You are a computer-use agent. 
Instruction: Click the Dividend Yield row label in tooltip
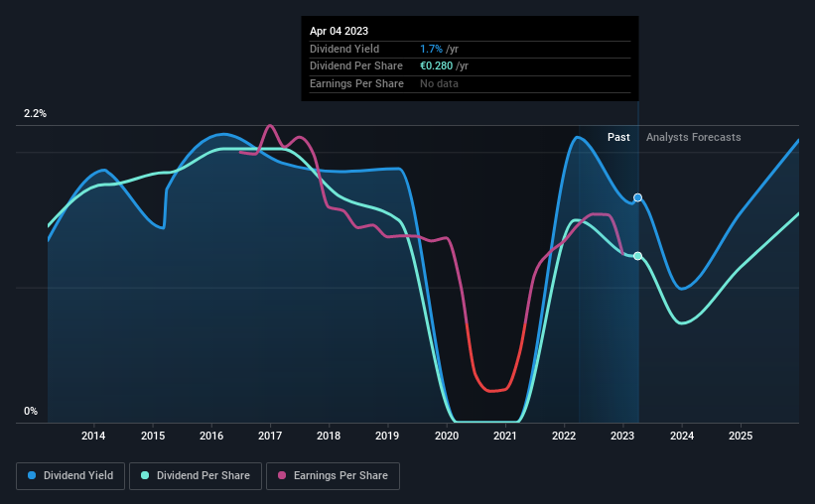click(x=344, y=49)
